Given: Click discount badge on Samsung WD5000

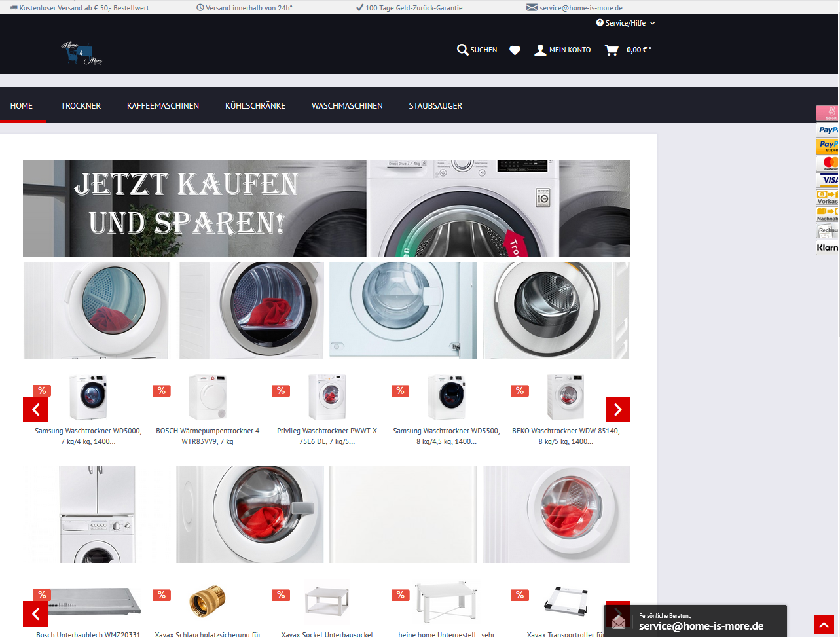Looking at the screenshot, I should (x=42, y=391).
